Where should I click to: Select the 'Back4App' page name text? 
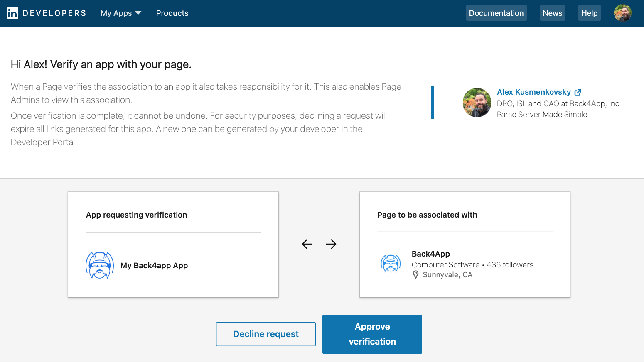click(x=431, y=254)
